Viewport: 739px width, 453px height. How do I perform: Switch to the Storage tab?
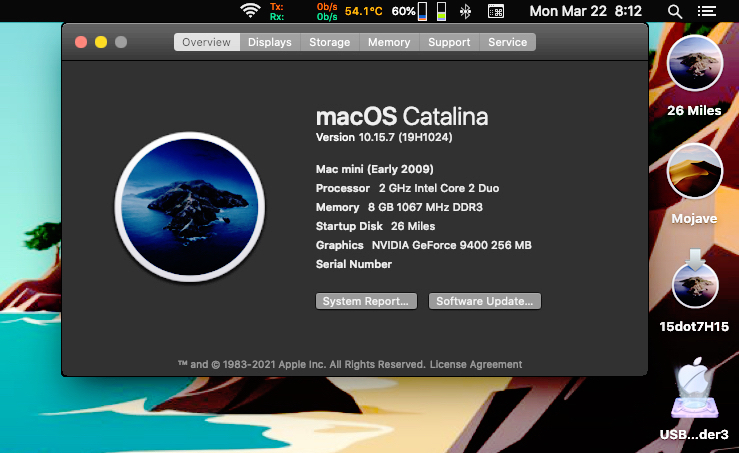[329, 42]
